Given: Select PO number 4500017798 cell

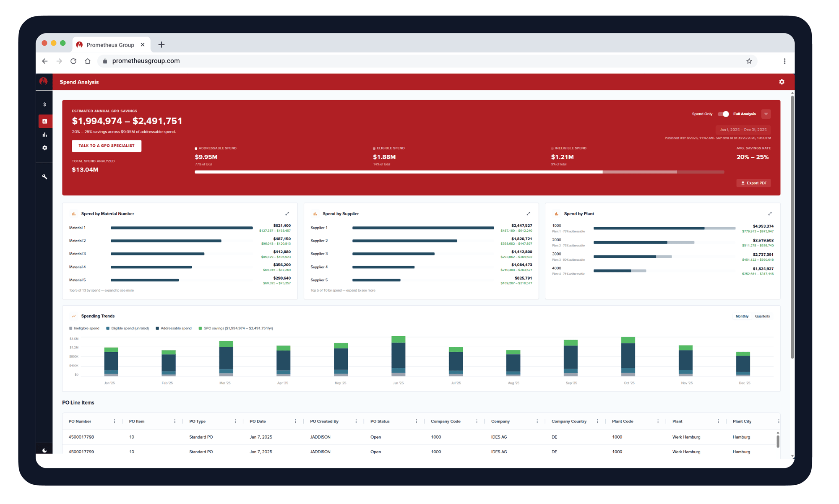Looking at the screenshot, I should click(81, 437).
